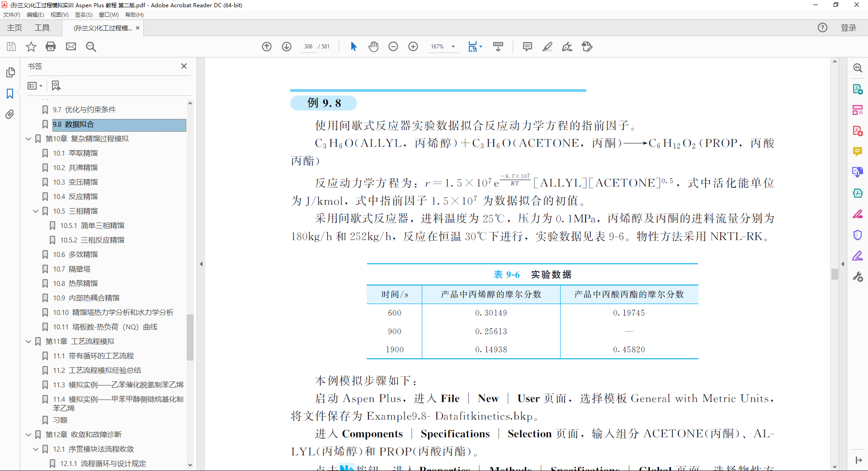Viewport: 868px width, 471px height.
Task: Toggle the page thumbnails panel
Action: coord(10,72)
